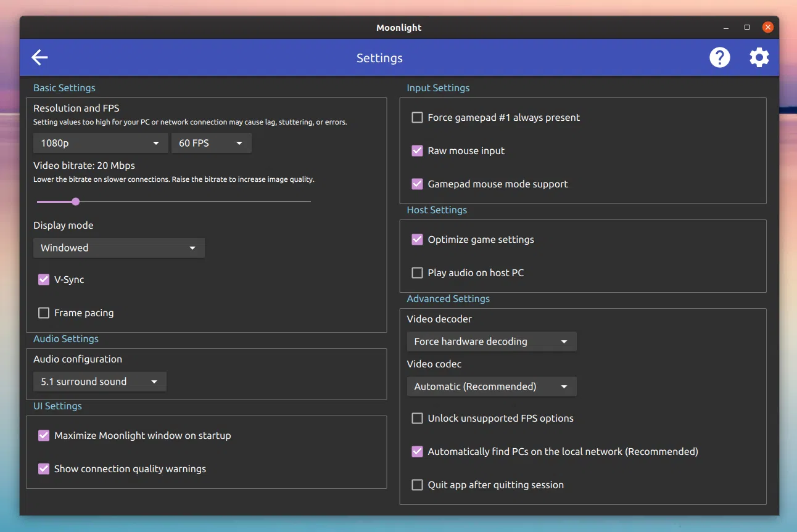Click the Resolution and FPS label
The width and height of the screenshot is (797, 532).
tap(76, 108)
